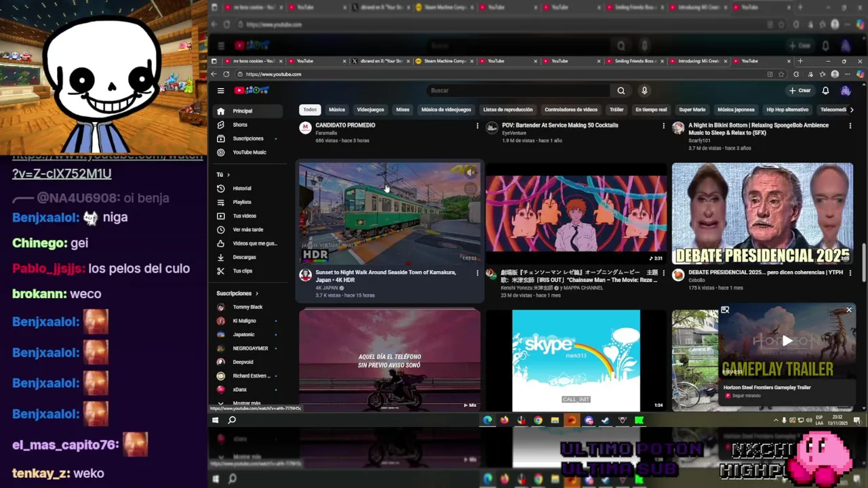This screenshot has height=488, width=868.
Task: Expand Mostrar más subscriptions
Action: coord(247,403)
